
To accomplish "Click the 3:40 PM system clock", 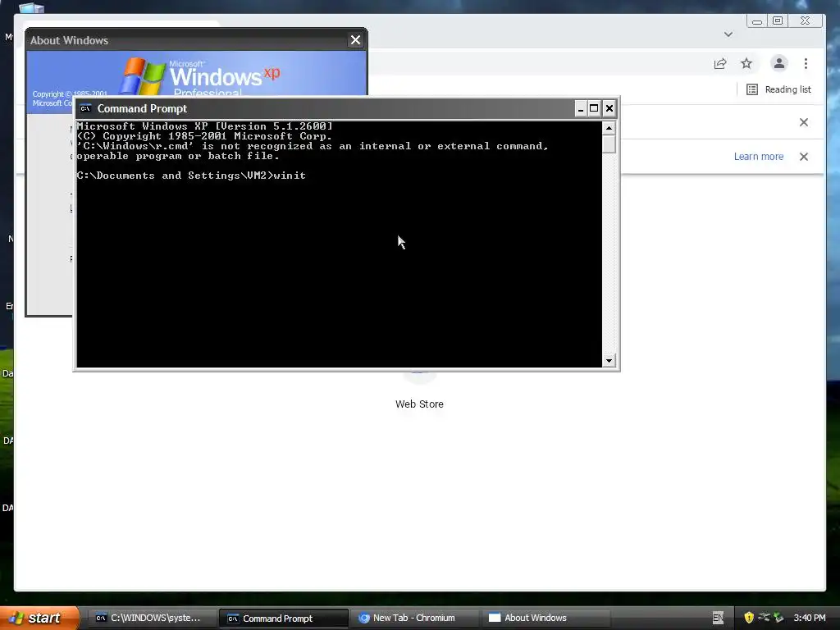I will [810, 618].
